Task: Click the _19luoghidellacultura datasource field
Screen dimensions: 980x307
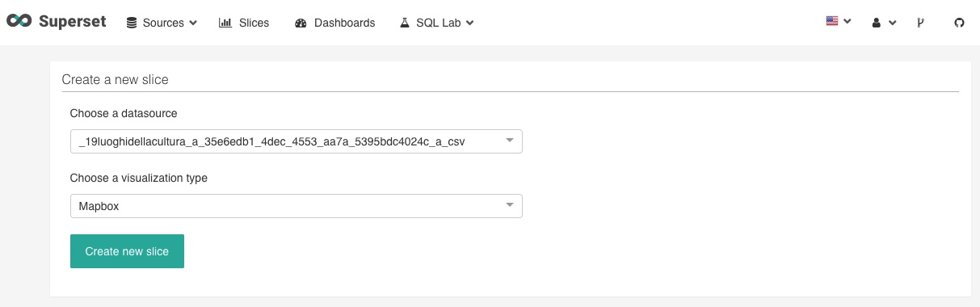Action: point(297,142)
